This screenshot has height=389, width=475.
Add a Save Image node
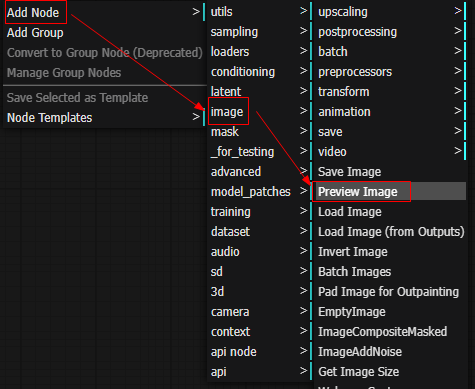(x=391, y=172)
